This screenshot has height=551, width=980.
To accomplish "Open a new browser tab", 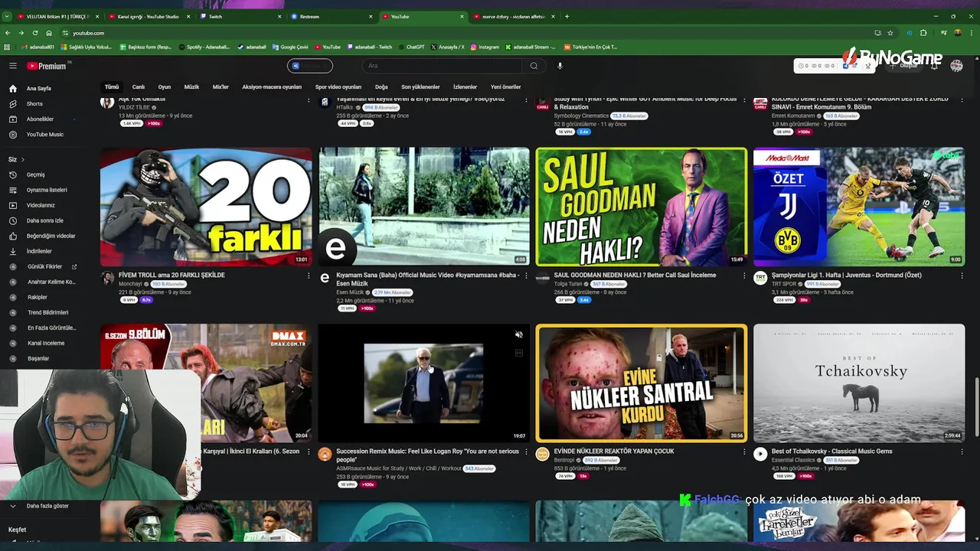I will (567, 16).
